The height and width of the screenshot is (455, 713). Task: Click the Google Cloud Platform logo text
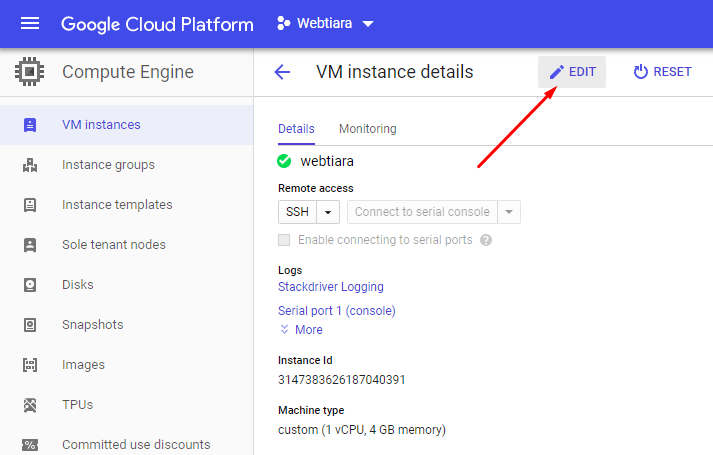157,24
